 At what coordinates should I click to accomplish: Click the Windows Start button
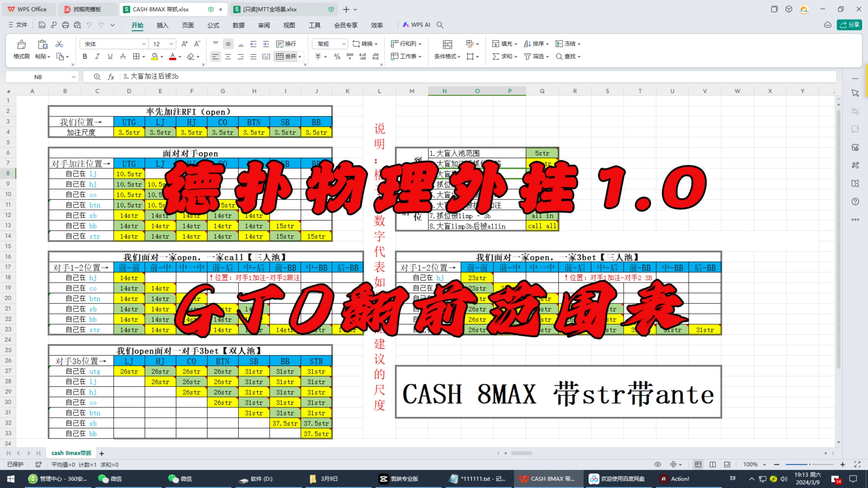(x=11, y=479)
